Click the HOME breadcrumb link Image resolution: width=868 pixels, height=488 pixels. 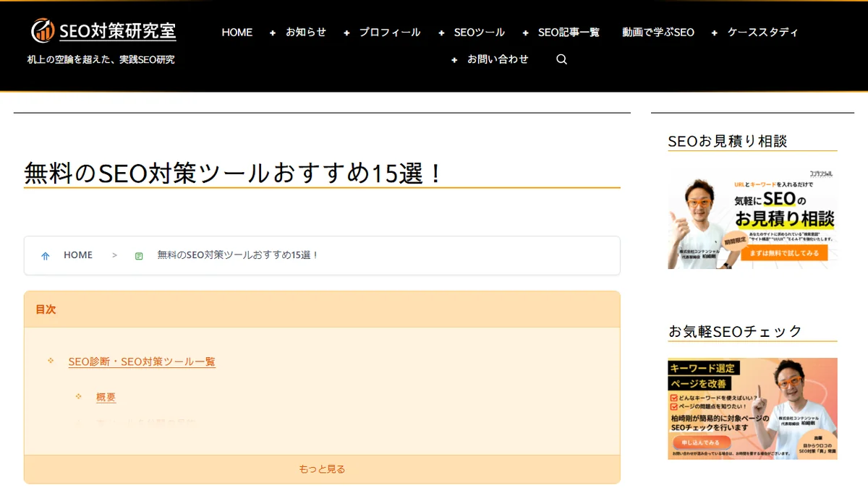pos(78,255)
